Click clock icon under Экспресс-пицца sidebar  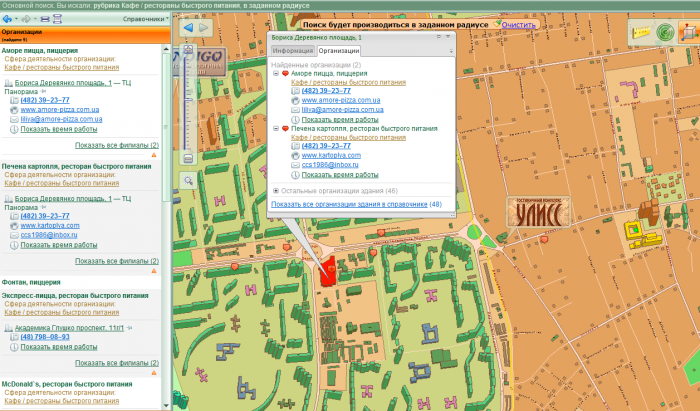coord(14,347)
